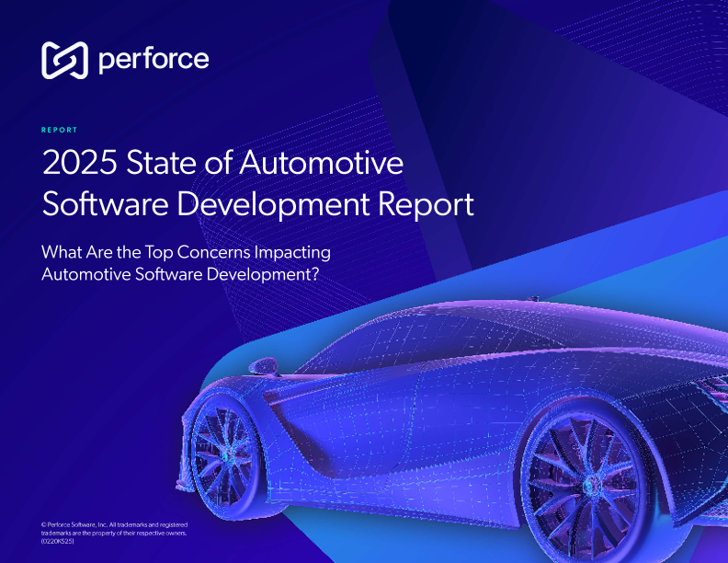Image resolution: width=728 pixels, height=563 pixels.
Task: Click "What Are the Top Concerns Impacting" subtitle
Action: coord(187,252)
